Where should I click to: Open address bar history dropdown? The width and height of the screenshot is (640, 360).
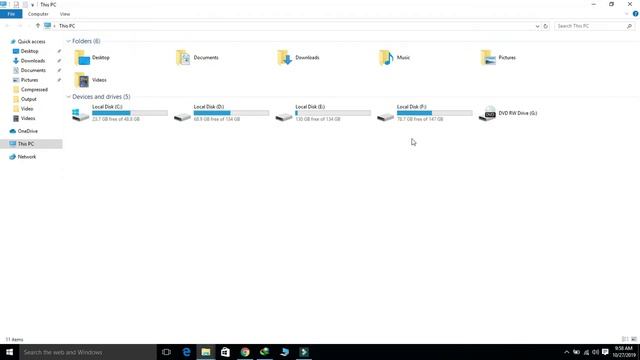point(537,26)
